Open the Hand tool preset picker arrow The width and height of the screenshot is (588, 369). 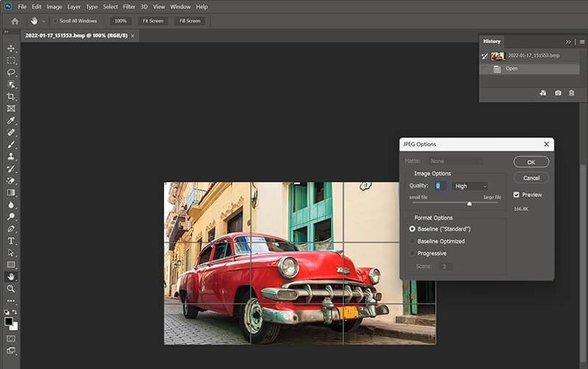tap(43, 21)
